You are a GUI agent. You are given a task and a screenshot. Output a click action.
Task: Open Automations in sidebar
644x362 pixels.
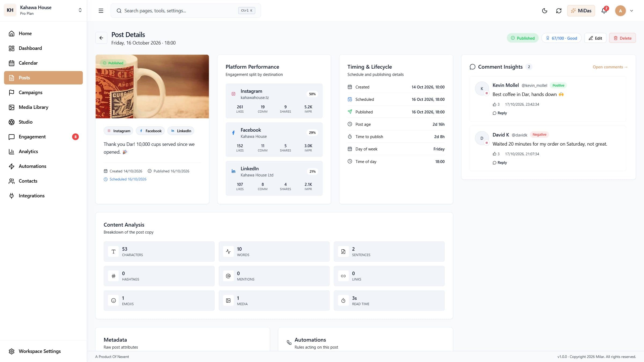coord(43,166)
